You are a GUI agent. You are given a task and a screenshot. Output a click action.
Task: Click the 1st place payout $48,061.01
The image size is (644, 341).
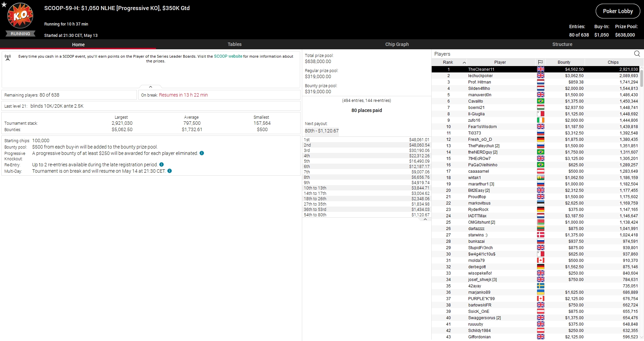coord(419,139)
